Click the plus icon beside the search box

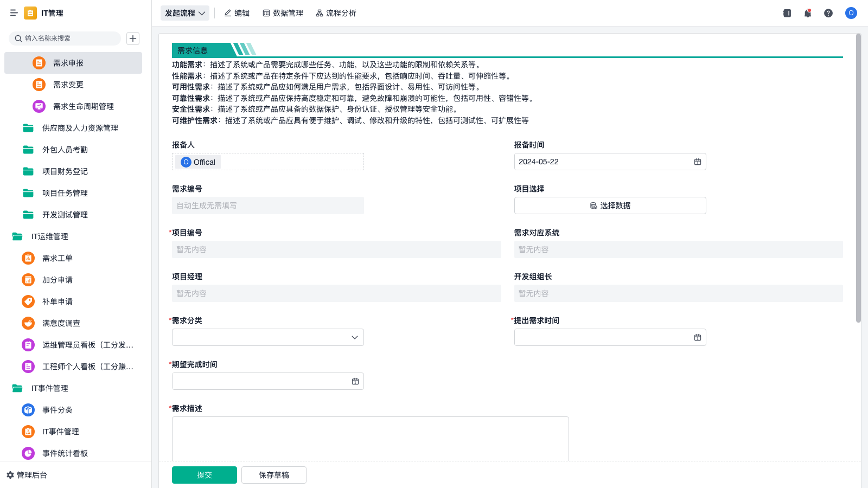[133, 38]
